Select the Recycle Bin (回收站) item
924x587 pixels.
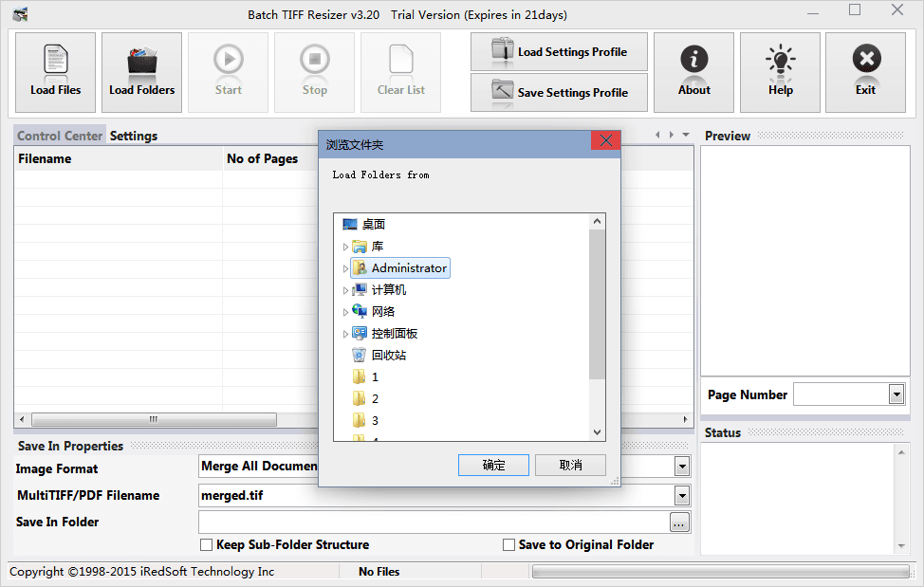tap(389, 356)
